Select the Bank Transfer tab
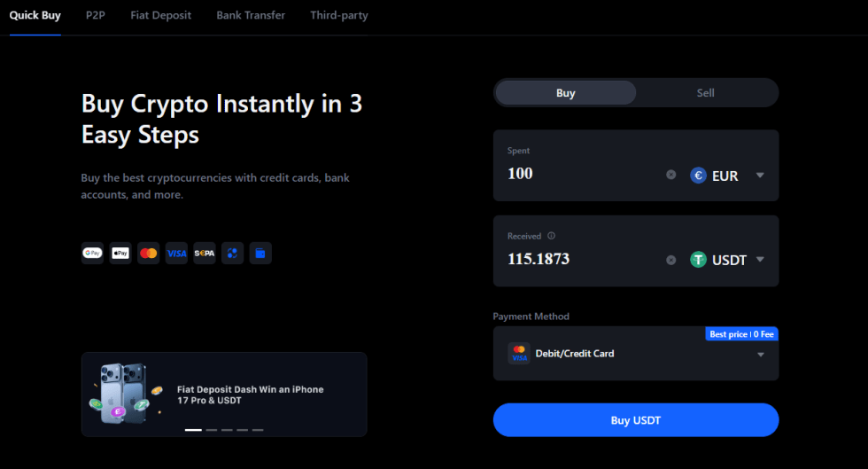The image size is (868, 469). click(251, 16)
